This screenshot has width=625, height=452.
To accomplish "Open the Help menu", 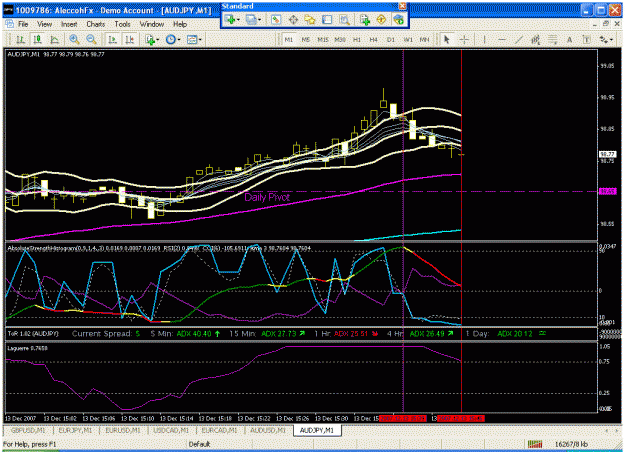I will pyautogui.click(x=180, y=24).
